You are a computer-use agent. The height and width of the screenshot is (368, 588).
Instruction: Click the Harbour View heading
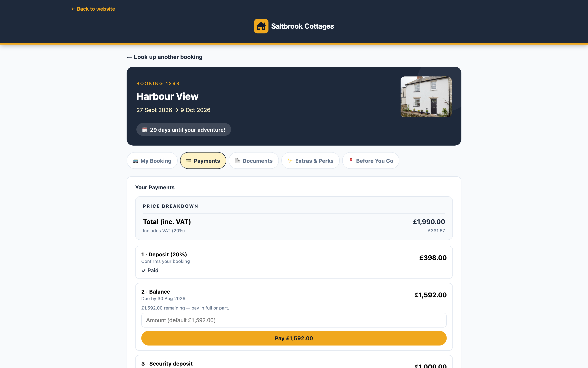(167, 96)
